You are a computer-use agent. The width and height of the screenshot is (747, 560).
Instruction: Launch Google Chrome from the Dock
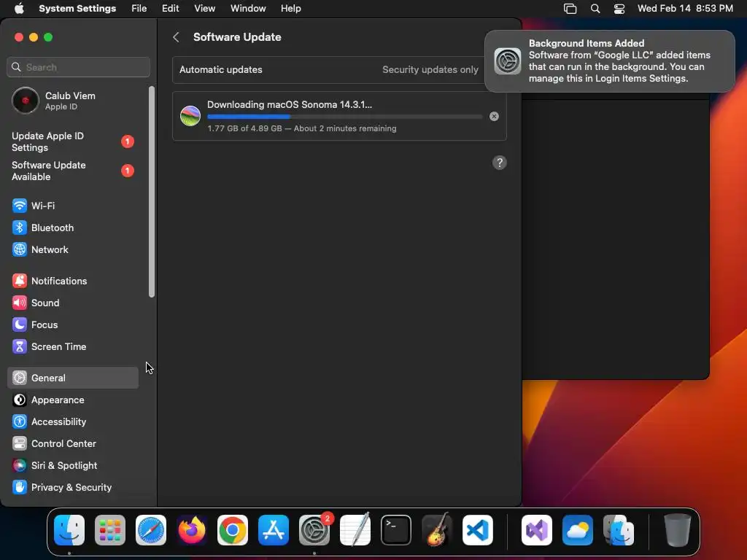[x=233, y=530]
